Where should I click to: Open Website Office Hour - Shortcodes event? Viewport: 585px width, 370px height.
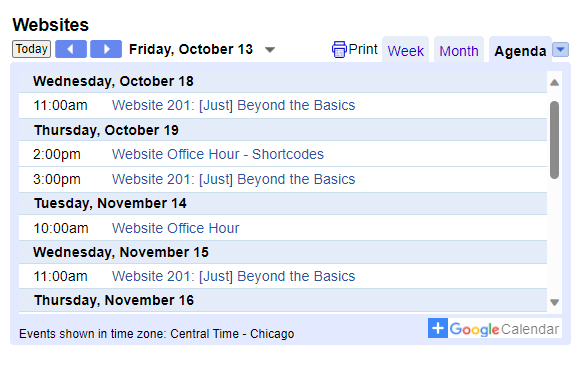pyautogui.click(x=218, y=154)
